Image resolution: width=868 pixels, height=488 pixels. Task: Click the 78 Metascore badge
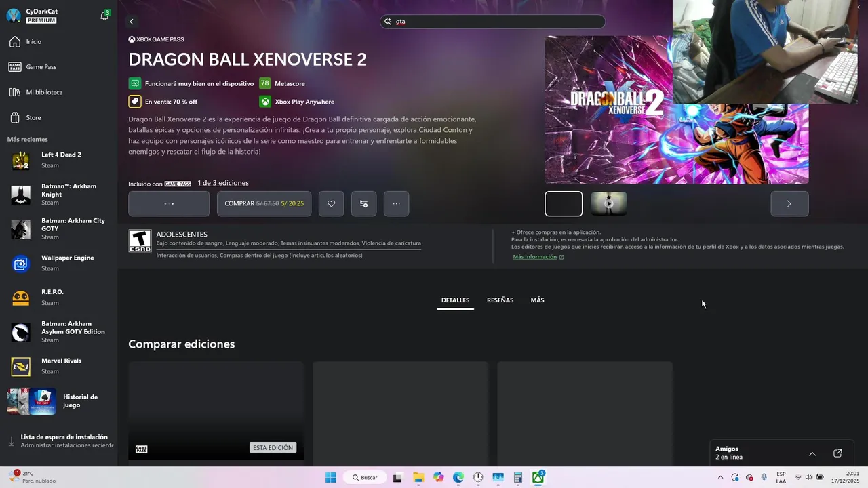click(264, 83)
